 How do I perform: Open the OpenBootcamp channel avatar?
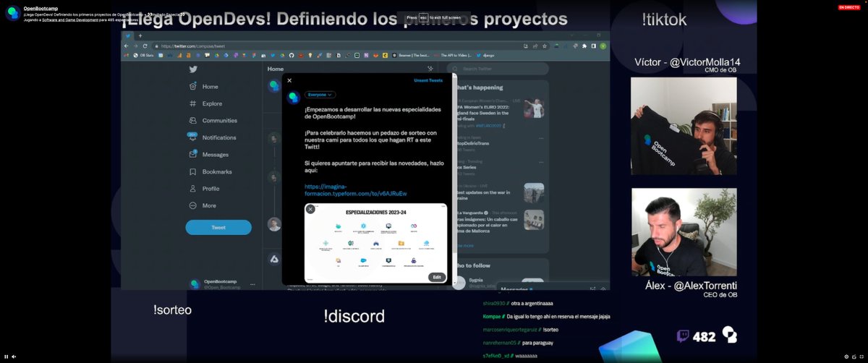(x=12, y=12)
